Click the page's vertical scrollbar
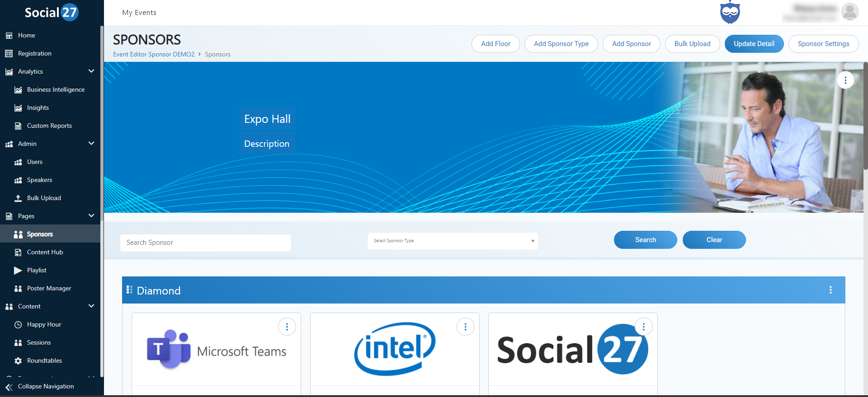The height and width of the screenshot is (397, 868). [x=865, y=117]
